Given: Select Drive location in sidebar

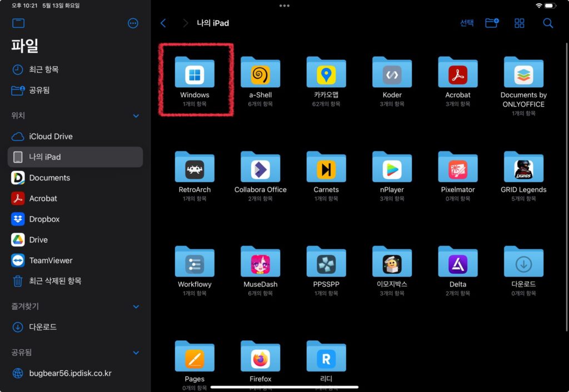Looking at the screenshot, I should tap(75, 240).
